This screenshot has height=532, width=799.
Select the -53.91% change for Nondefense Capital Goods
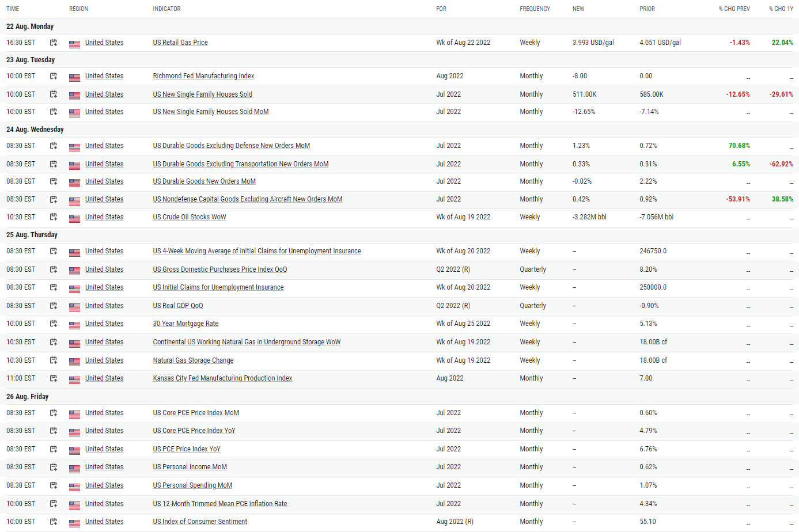point(738,199)
